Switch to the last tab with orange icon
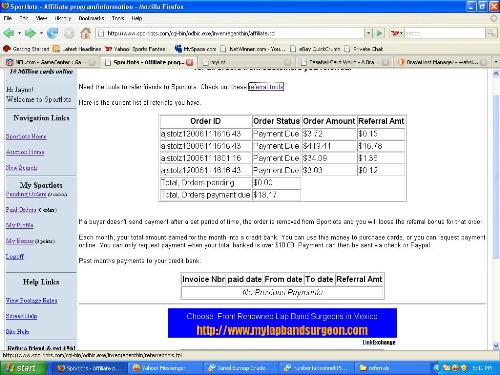This screenshot has width=500, height=375. coord(442,62)
